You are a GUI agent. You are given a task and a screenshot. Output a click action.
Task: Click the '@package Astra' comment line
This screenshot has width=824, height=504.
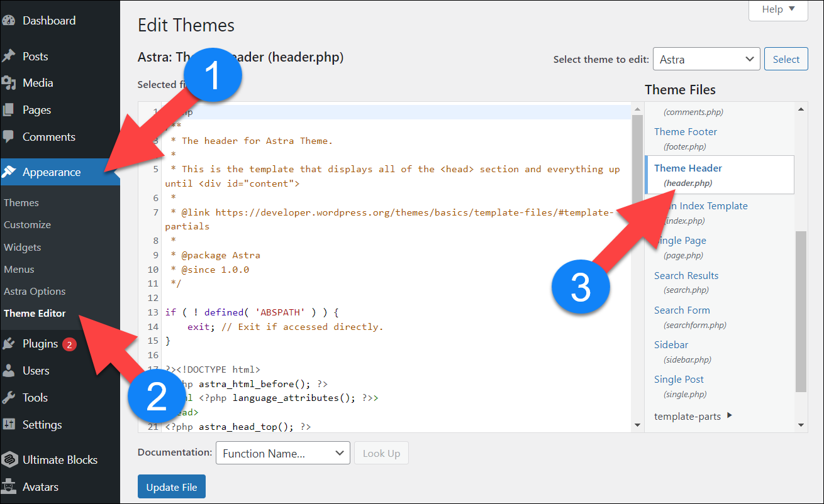[x=215, y=255]
